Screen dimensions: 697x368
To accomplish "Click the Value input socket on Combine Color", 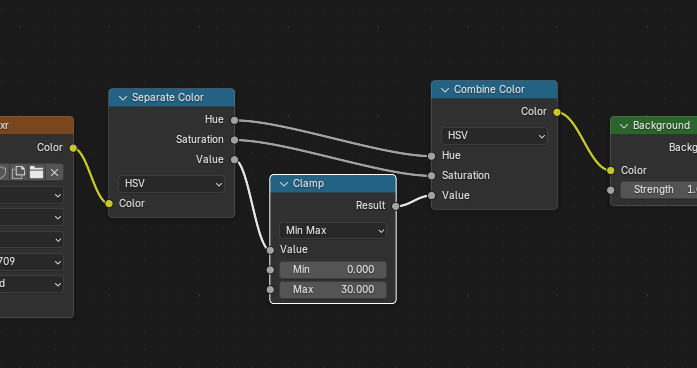I will [431, 196].
